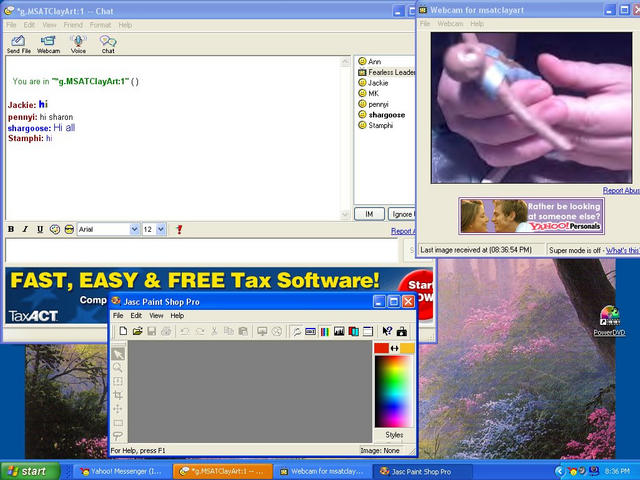Select shargoose in the chat user list
The width and height of the screenshot is (640, 480).
tap(382, 115)
